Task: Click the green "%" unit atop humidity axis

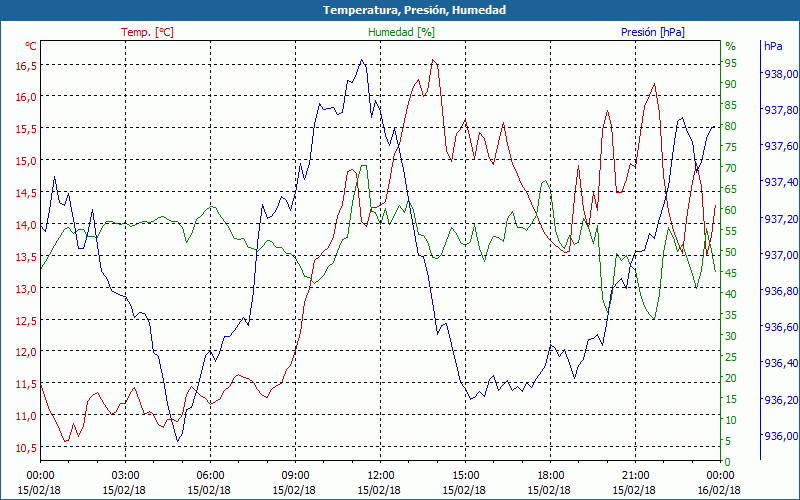Action: pos(731,46)
